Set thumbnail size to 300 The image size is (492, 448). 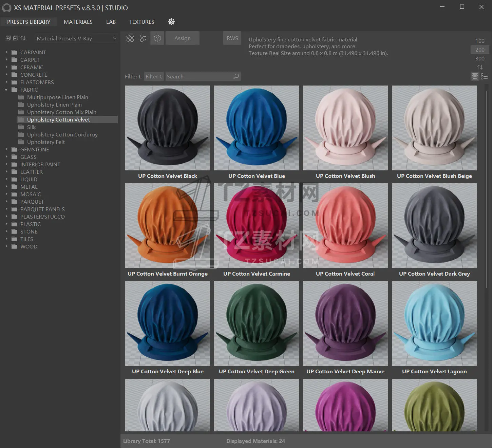tap(480, 58)
